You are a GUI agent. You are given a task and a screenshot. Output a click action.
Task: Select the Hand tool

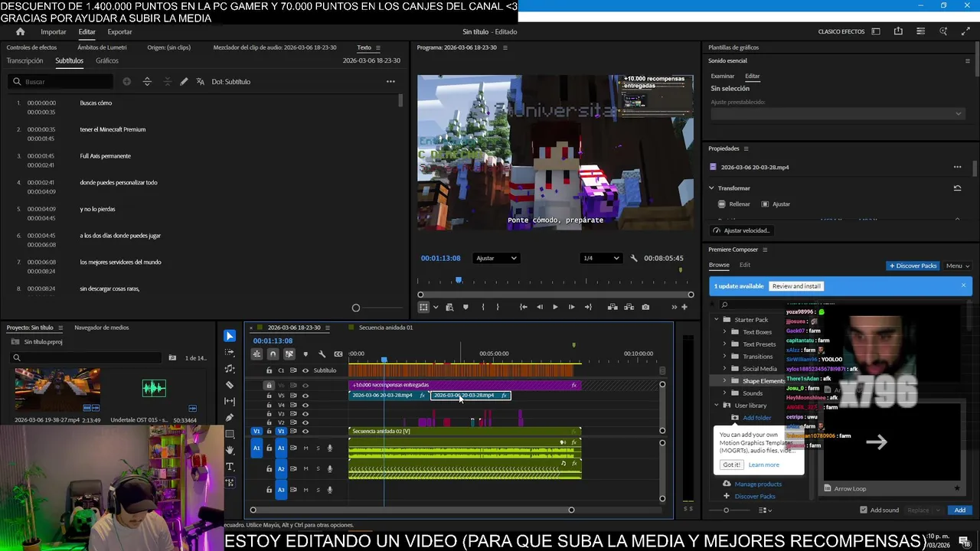(230, 450)
